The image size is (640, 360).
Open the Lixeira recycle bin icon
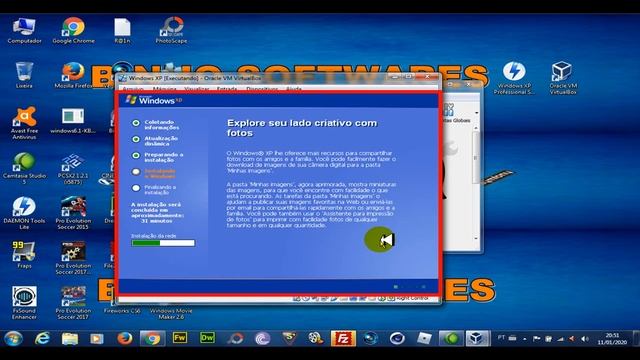[24, 76]
